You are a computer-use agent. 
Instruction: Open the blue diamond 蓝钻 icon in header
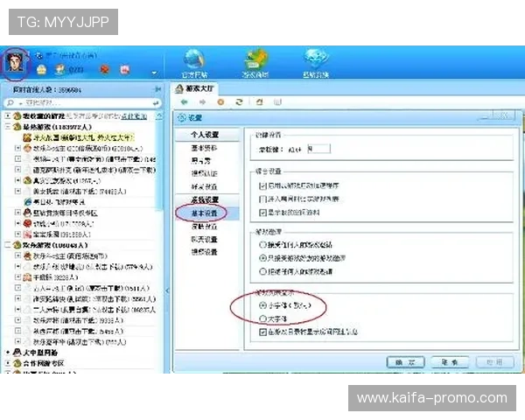coord(315,59)
